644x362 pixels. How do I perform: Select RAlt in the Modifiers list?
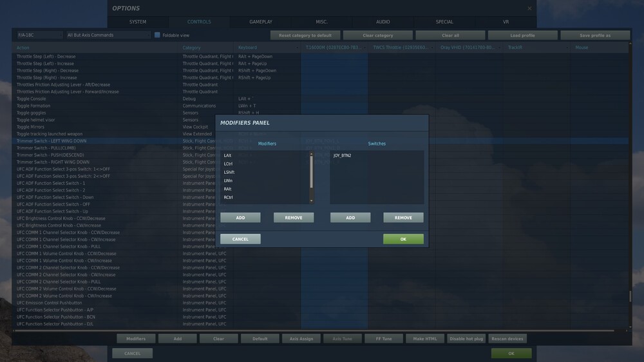(x=265, y=189)
